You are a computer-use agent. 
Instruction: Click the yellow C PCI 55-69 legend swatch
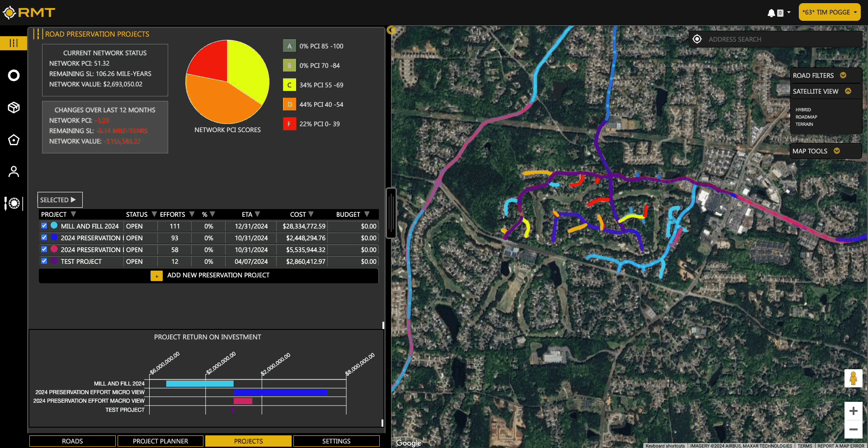pos(289,85)
